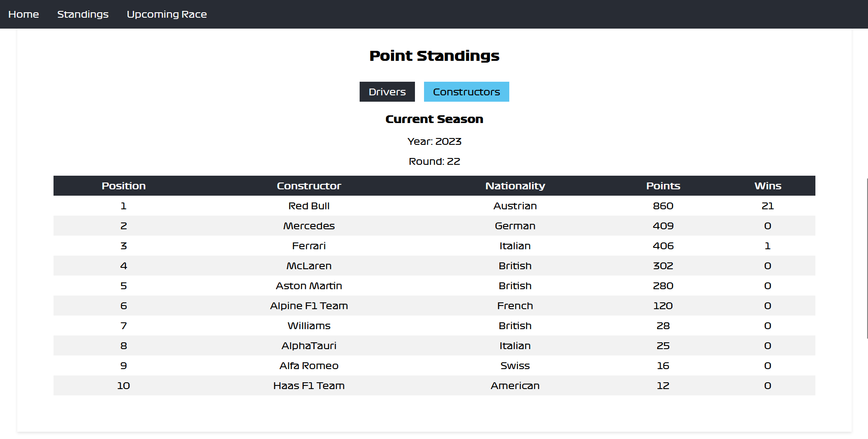Viewport: 868px width, 439px height.
Task: Open the Home navigation link
Action: [x=24, y=14]
